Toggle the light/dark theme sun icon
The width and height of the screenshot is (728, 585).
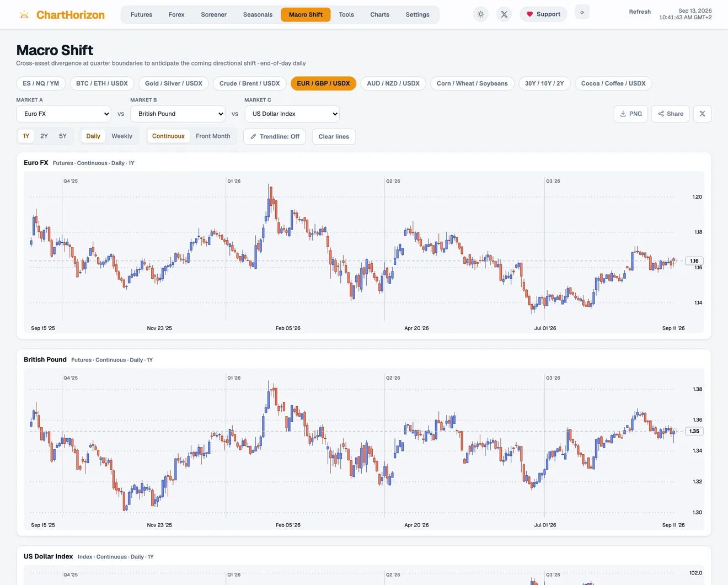pyautogui.click(x=481, y=14)
